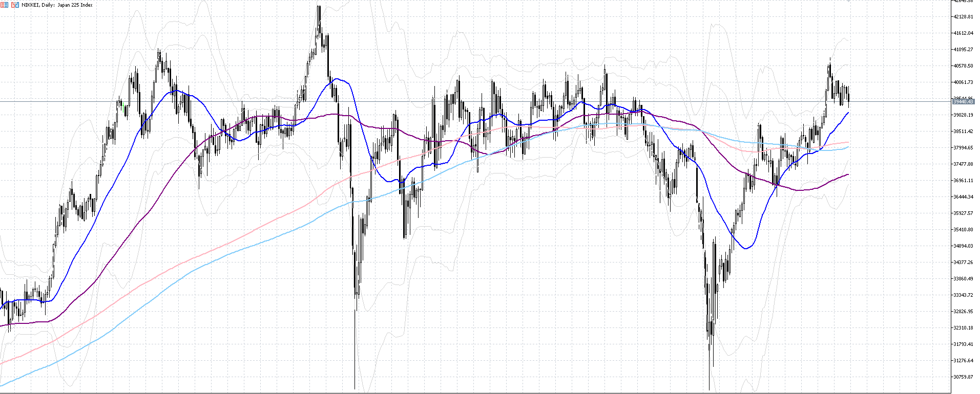Click the 40578.50 price scale label
The height and width of the screenshot is (394, 980).
[x=963, y=66]
